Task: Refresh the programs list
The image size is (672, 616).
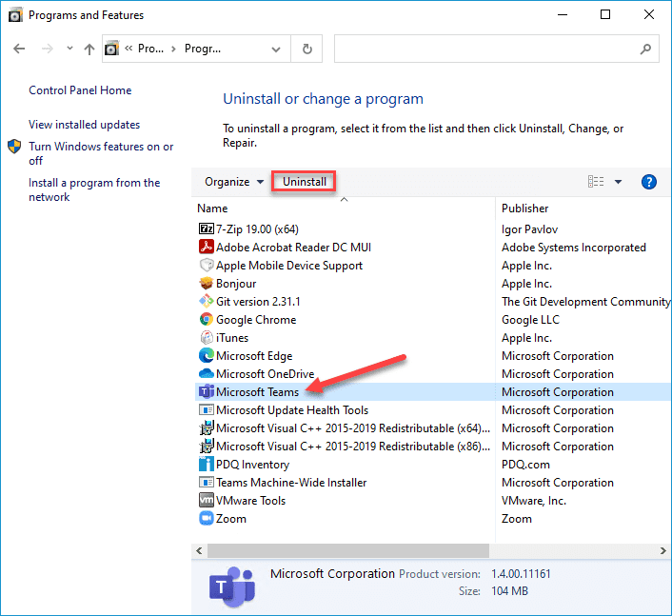Action: [x=306, y=49]
